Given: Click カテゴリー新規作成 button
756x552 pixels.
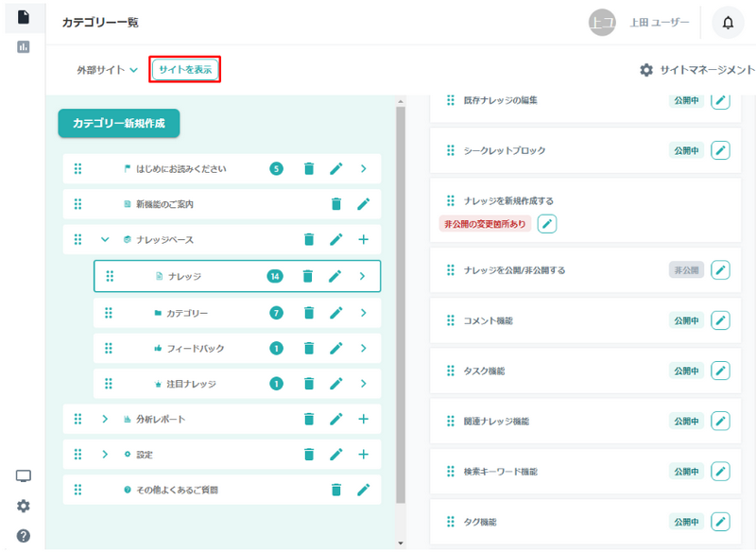Looking at the screenshot, I should click(x=119, y=124).
